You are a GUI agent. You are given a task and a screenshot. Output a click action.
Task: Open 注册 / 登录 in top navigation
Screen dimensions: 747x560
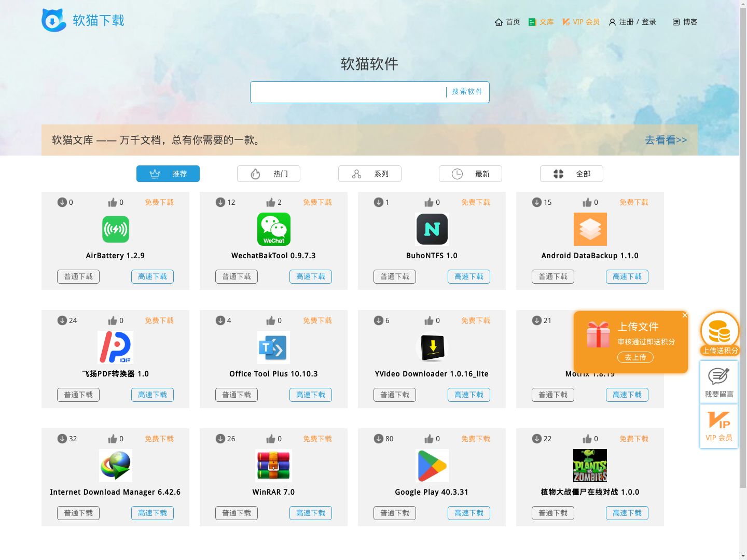tap(632, 22)
